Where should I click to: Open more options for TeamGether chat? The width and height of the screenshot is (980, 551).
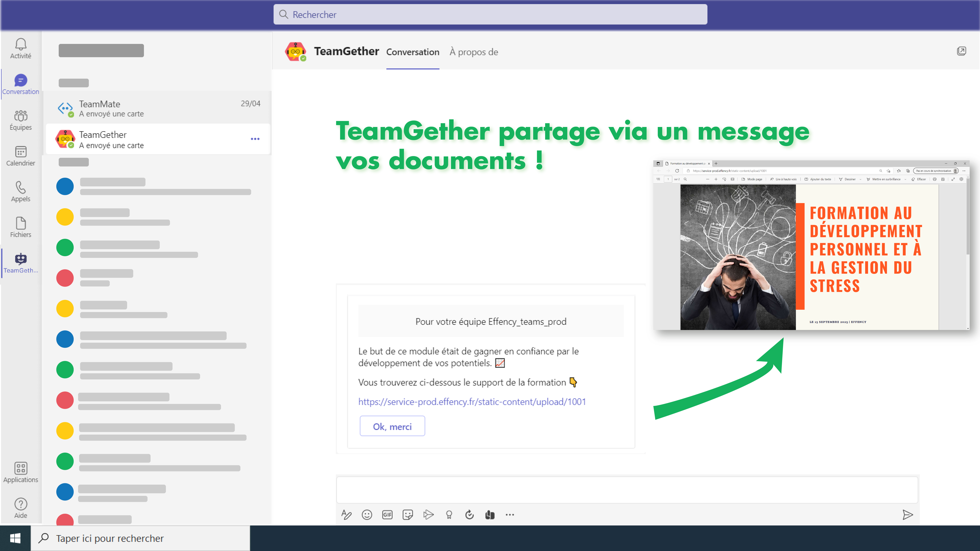tap(255, 139)
